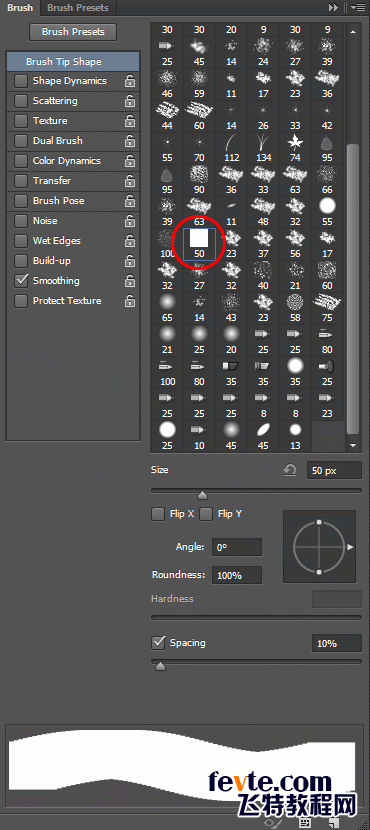Image resolution: width=370 pixels, height=830 pixels.
Task: Switch to the Brush Presets tab
Action: point(78,8)
